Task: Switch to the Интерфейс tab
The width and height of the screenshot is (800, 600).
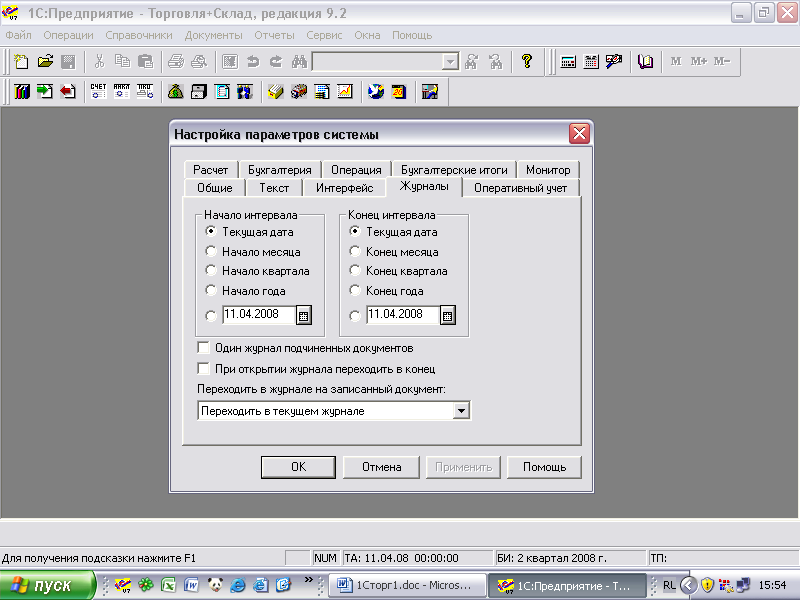Action: click(x=344, y=188)
